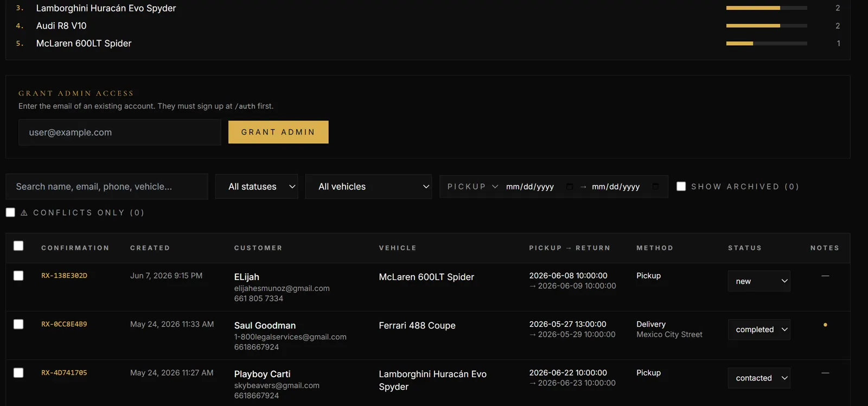Click Lamborghini Huracán Evo Spyder in Carti's row
This screenshot has width=868, height=406.
tap(433, 380)
